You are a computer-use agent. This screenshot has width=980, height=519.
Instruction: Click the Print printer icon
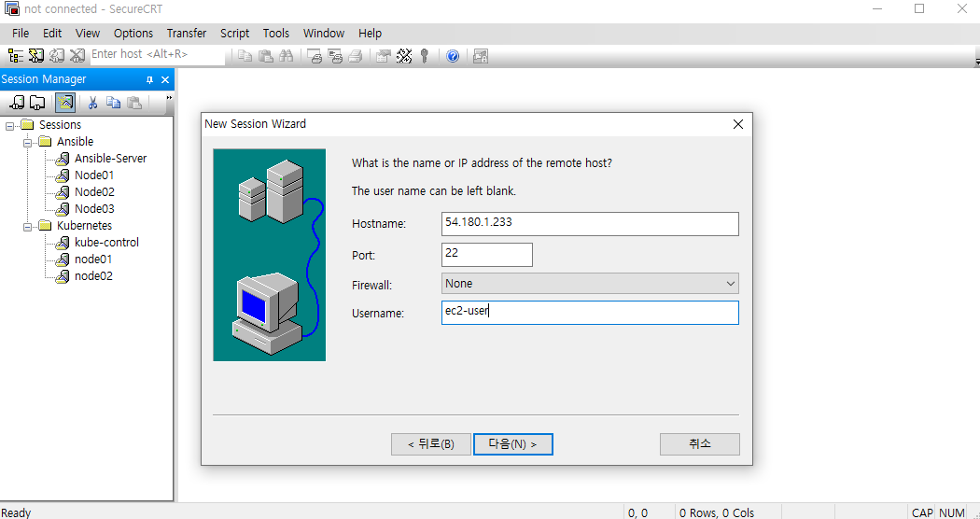(356, 56)
